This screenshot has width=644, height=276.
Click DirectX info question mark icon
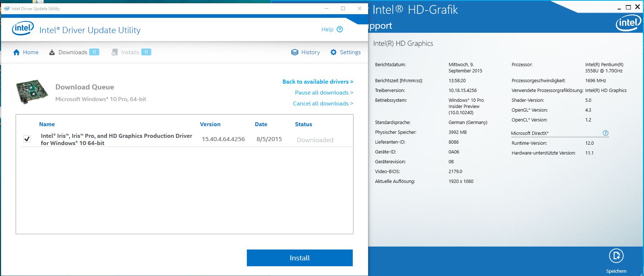(x=605, y=133)
